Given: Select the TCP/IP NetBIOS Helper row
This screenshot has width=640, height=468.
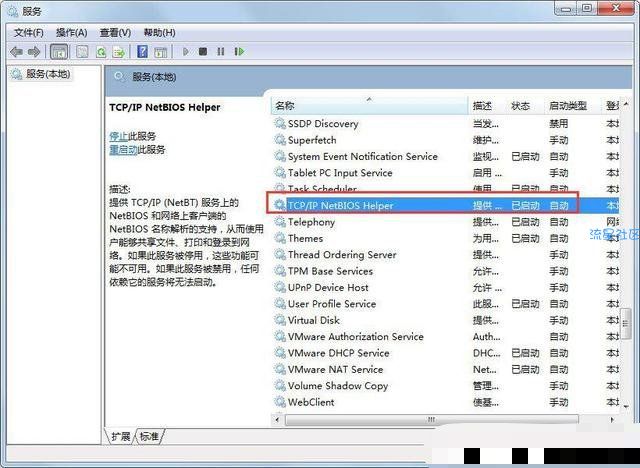Looking at the screenshot, I should point(445,205).
